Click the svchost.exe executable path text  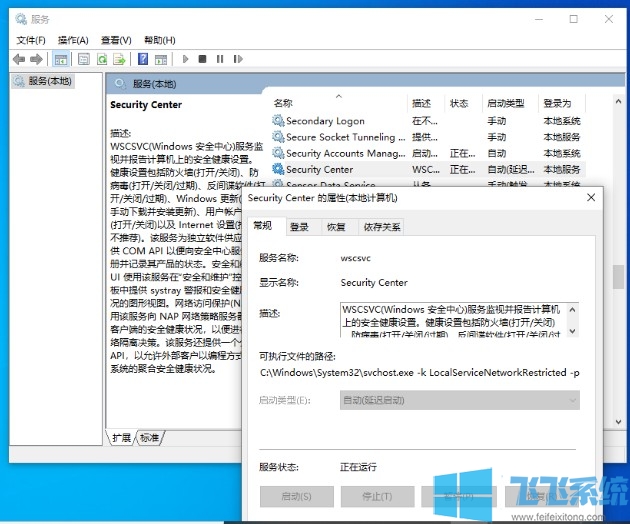pyautogui.click(x=420, y=373)
